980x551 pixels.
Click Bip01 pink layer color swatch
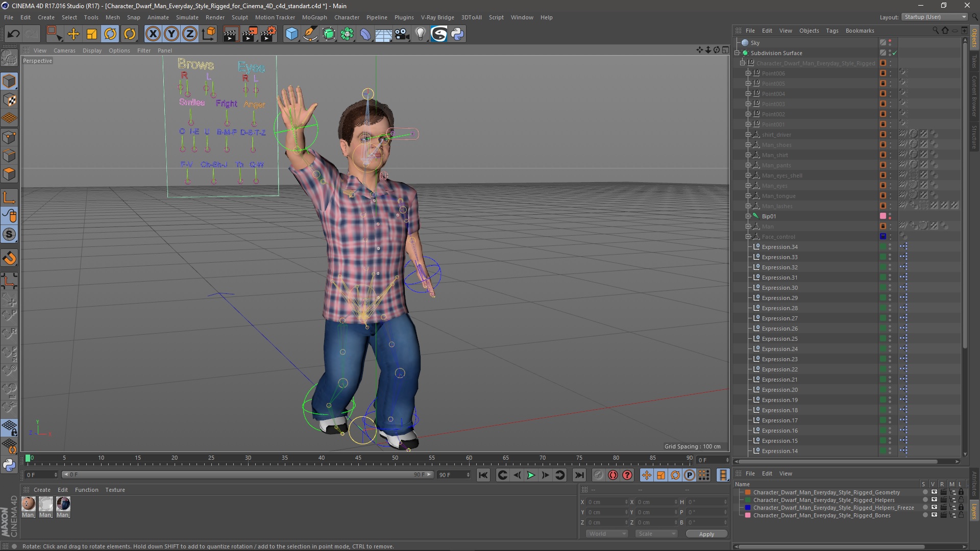[883, 216]
